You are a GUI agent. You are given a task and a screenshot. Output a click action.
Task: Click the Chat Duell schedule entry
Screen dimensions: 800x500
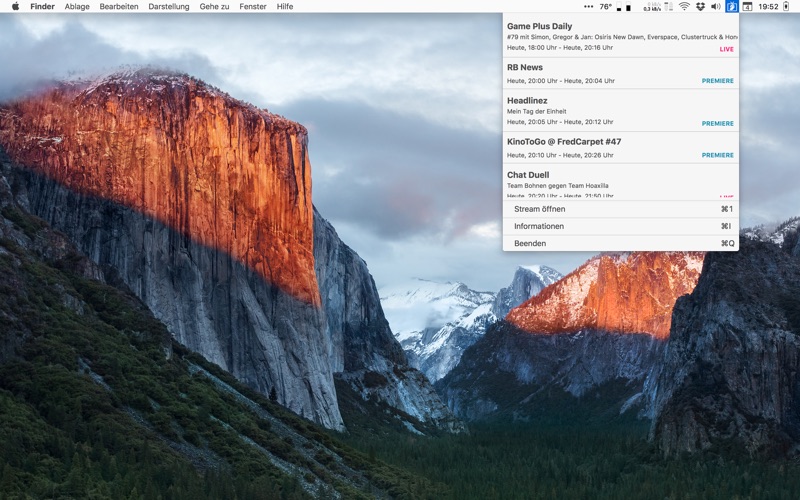[x=621, y=182]
